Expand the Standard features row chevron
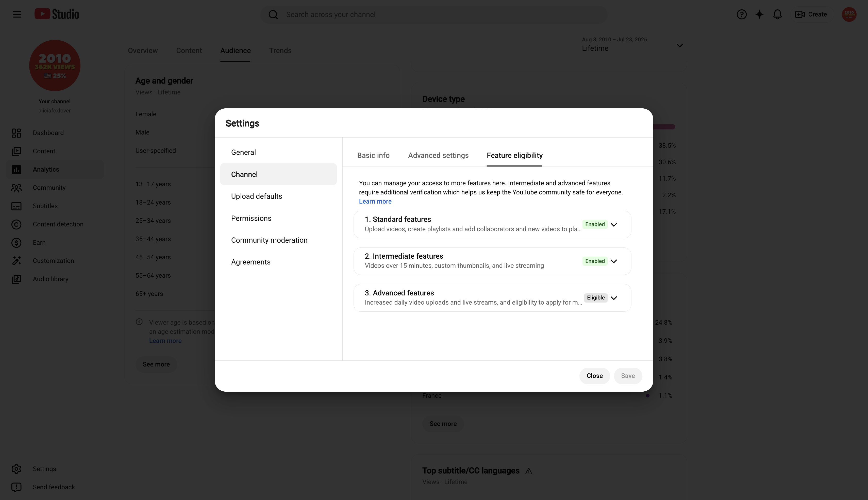 [x=614, y=224]
